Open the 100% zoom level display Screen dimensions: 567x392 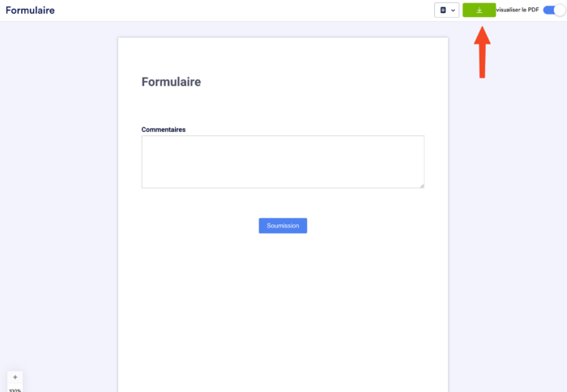click(15, 390)
